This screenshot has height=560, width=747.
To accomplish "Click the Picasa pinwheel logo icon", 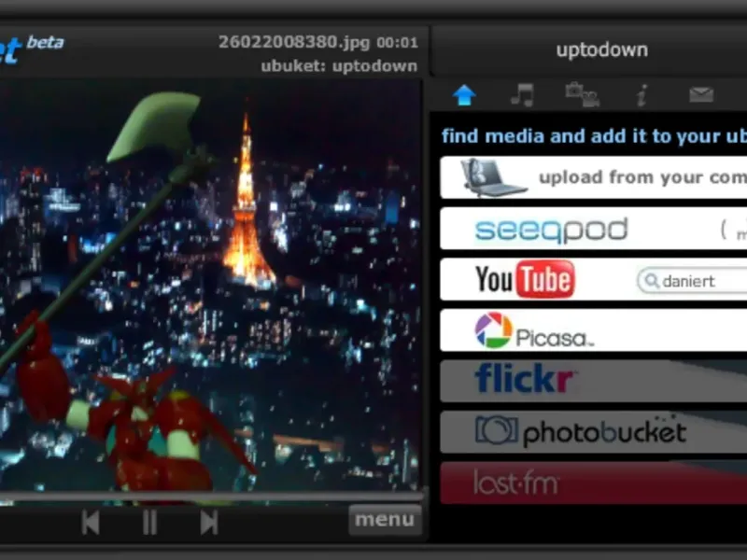I will 494,330.
